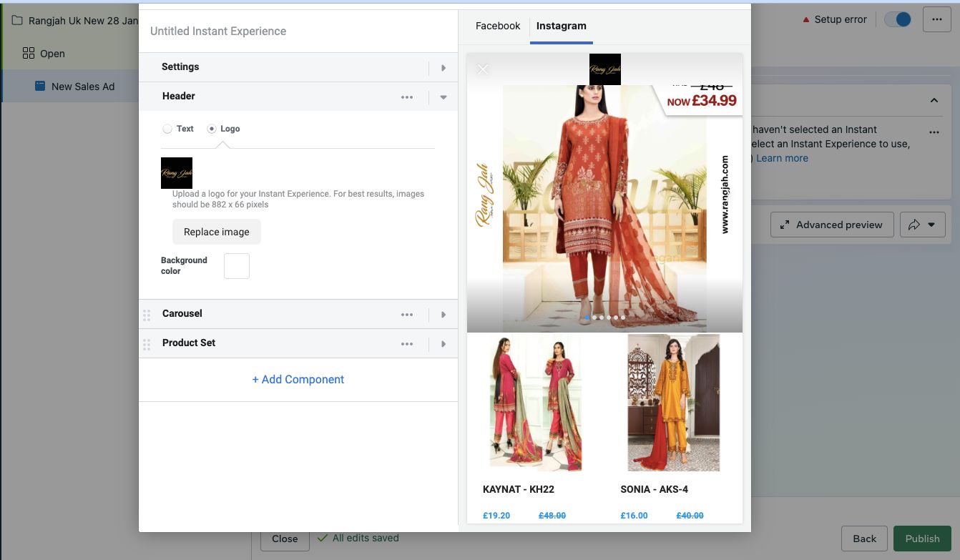Switch to the Instagram preview tab
The height and width of the screenshot is (560, 960).
pos(561,26)
